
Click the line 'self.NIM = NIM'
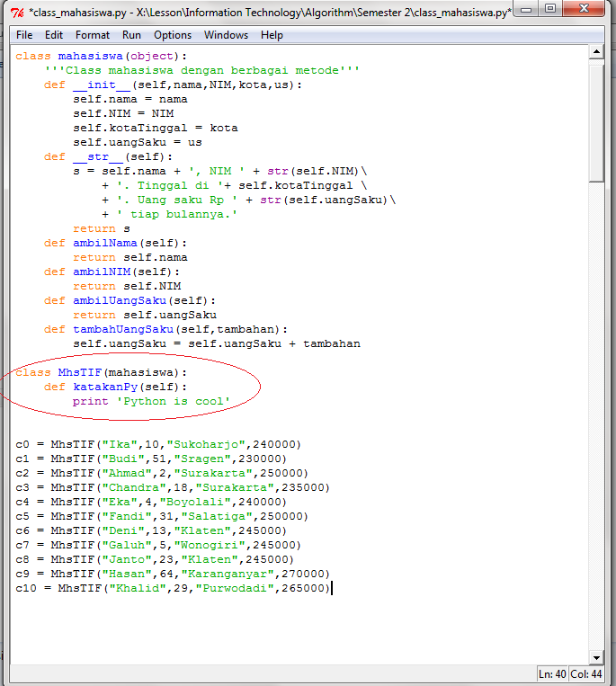[x=123, y=114]
